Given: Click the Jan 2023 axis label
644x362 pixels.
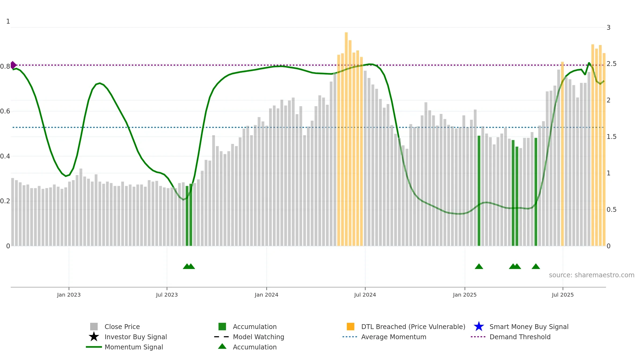Looking at the screenshot, I should [69, 295].
